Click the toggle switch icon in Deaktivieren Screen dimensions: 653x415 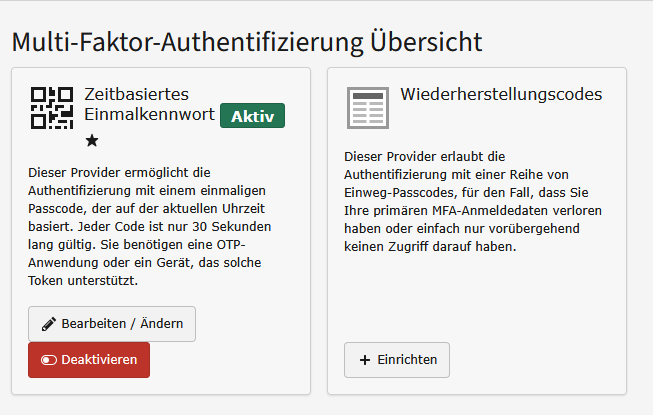(x=49, y=360)
